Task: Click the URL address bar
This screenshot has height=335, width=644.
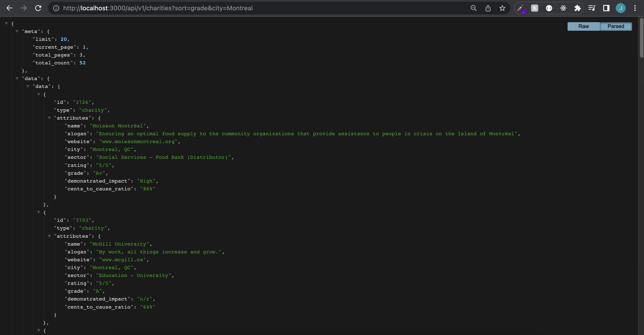Action: coord(250,8)
